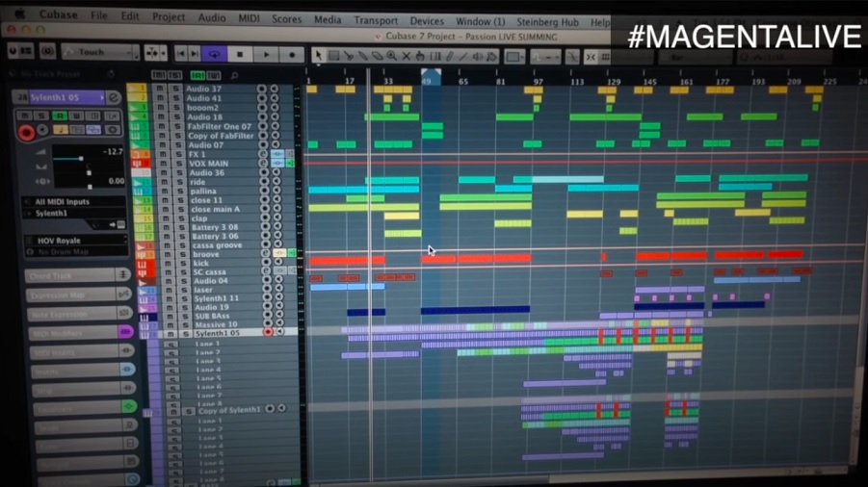
Task: Select the cassa groove track
Action: (x=217, y=244)
